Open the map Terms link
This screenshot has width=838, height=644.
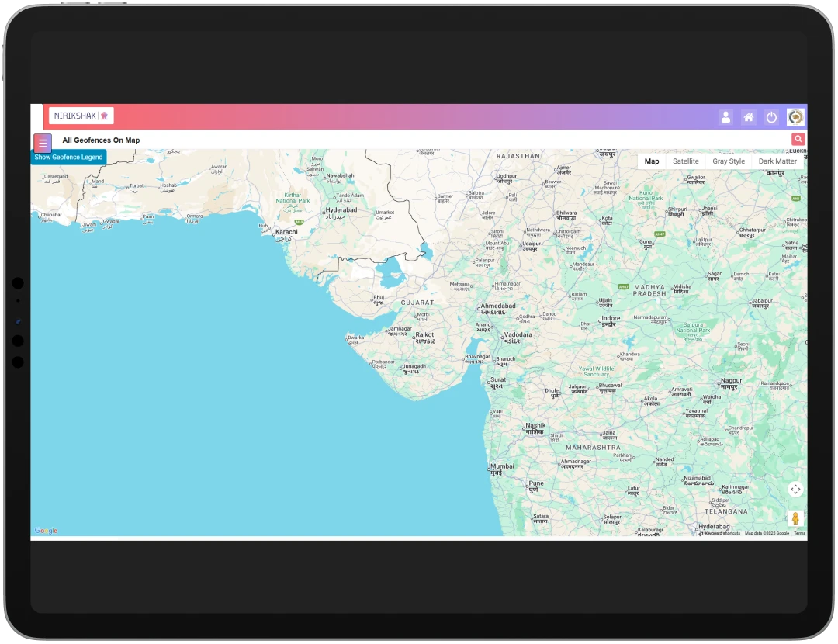(x=799, y=533)
